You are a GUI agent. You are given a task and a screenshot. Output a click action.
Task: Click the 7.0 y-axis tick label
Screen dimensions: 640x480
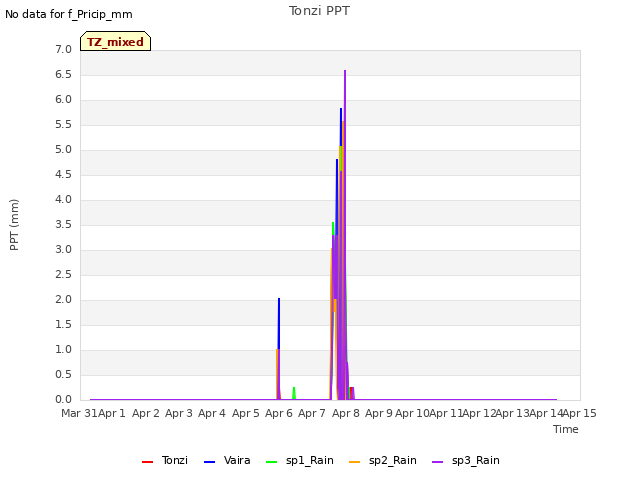[x=63, y=49]
